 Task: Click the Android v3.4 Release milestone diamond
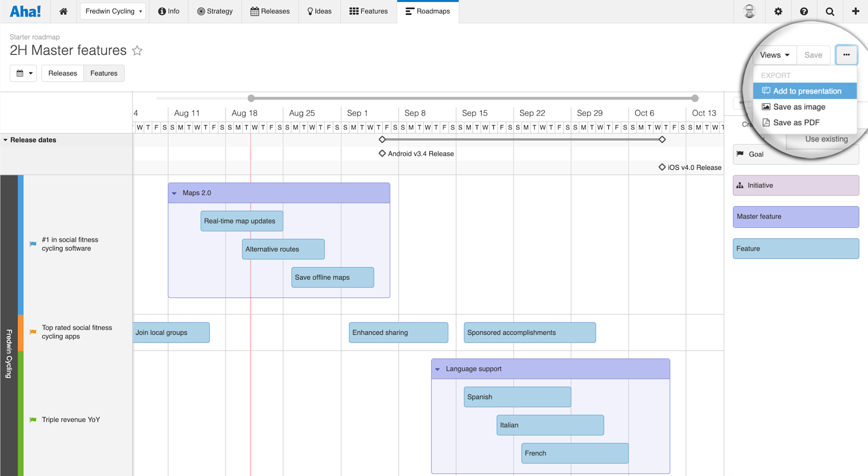(382, 153)
